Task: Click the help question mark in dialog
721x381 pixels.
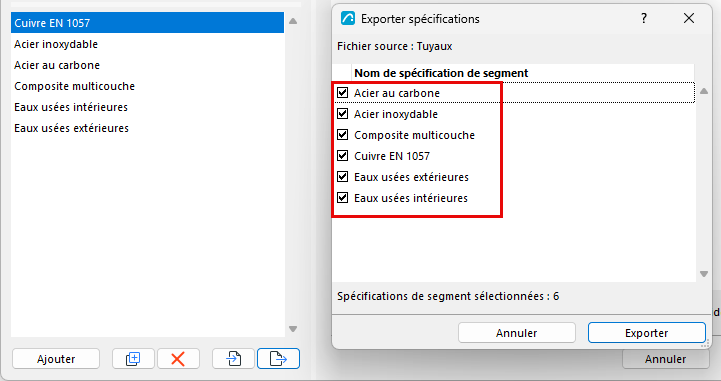Action: (x=644, y=18)
